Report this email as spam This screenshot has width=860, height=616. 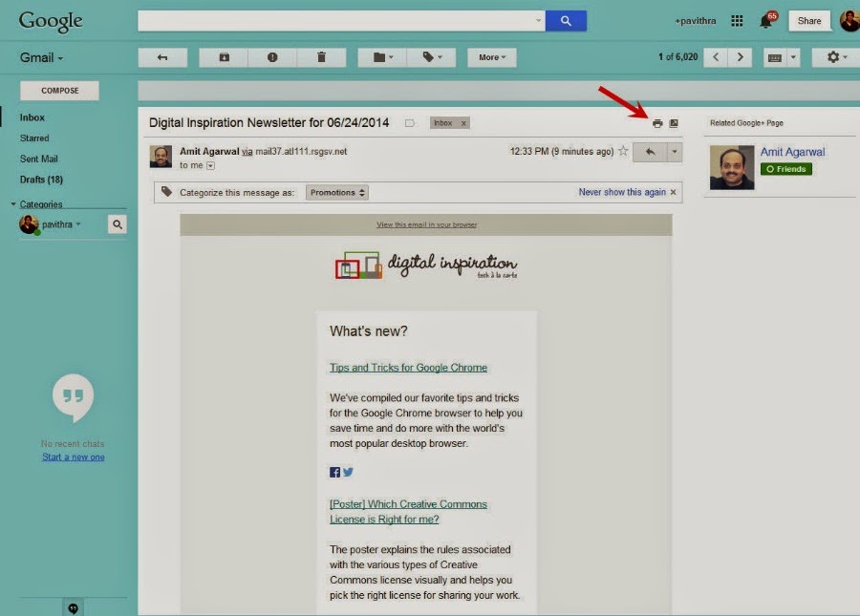click(272, 56)
